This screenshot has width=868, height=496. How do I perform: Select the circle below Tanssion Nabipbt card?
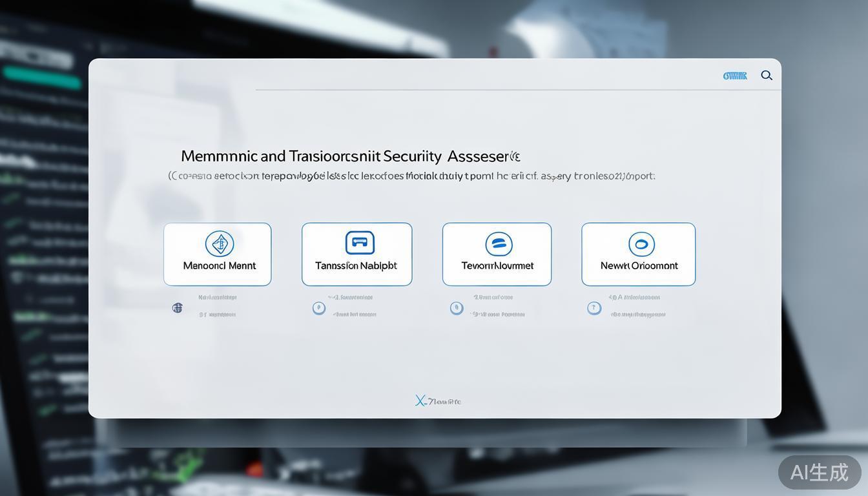[318, 308]
